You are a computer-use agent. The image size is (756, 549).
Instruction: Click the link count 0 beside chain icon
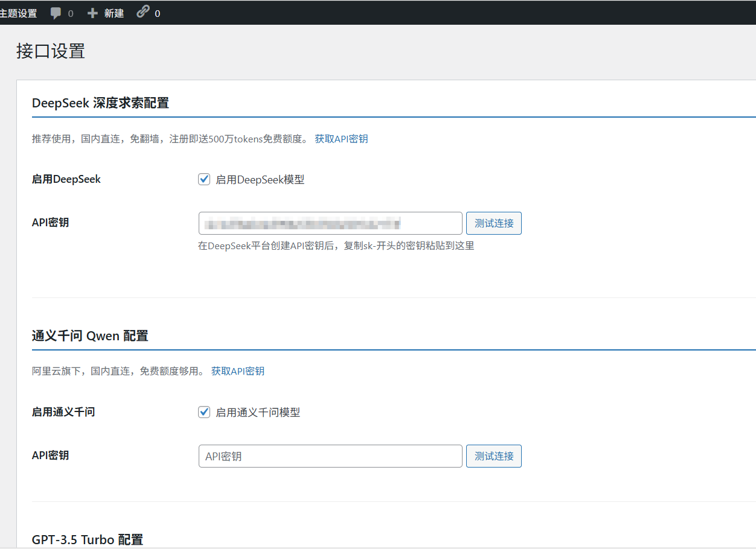point(156,13)
